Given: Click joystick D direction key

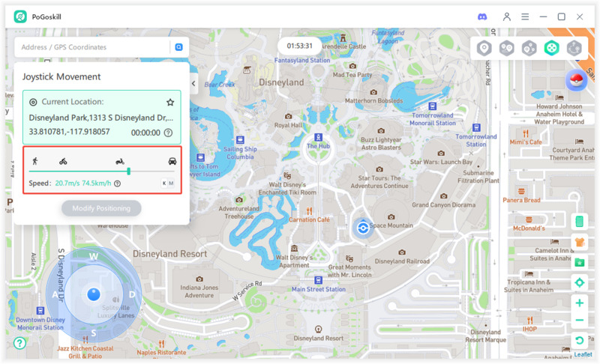Looking at the screenshot, I should coord(132,294).
